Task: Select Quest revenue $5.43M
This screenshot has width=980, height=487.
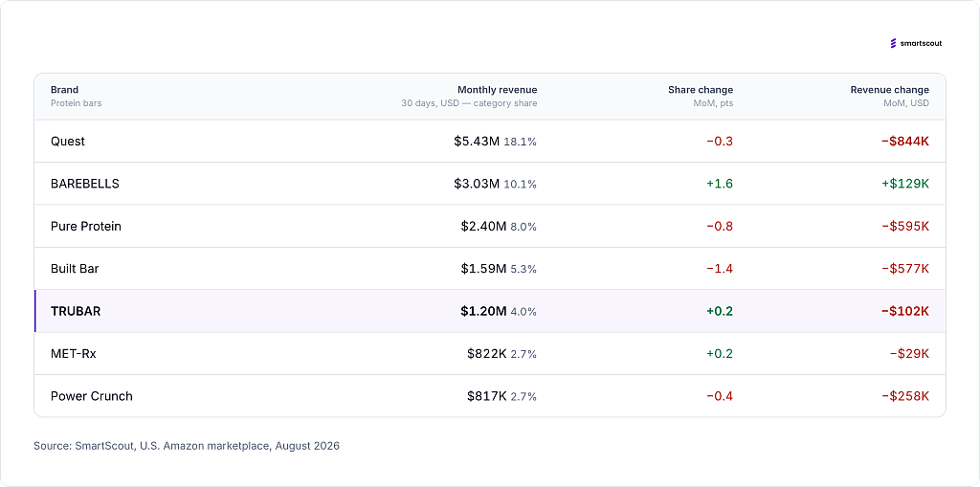Action: pos(477,142)
